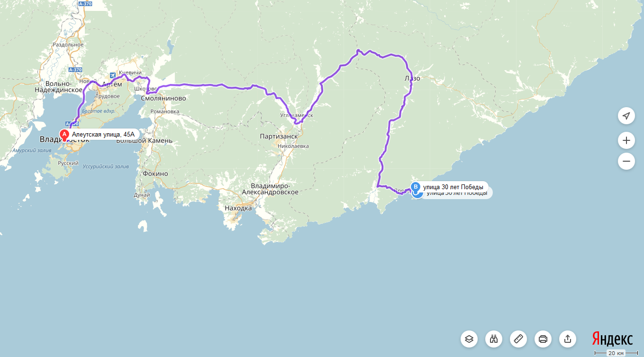Click the улица 30 лет Победы label
The width and height of the screenshot is (644, 357).
(x=453, y=187)
